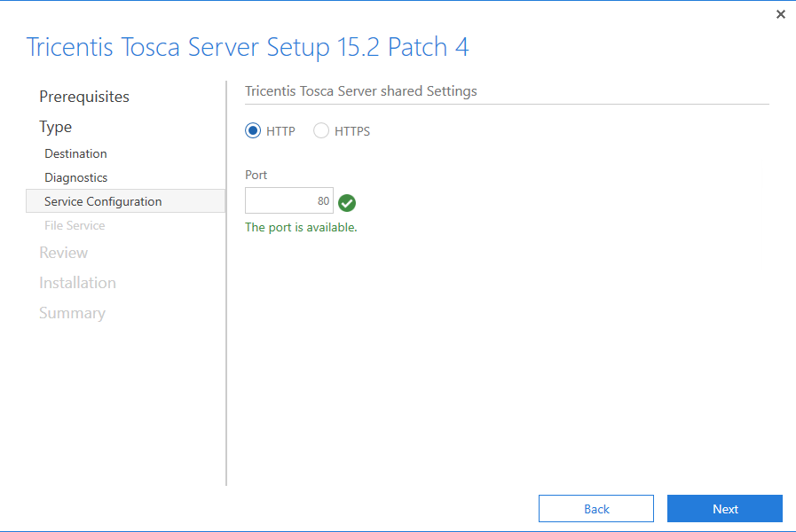
Task: Select the Installation step
Action: 77,283
